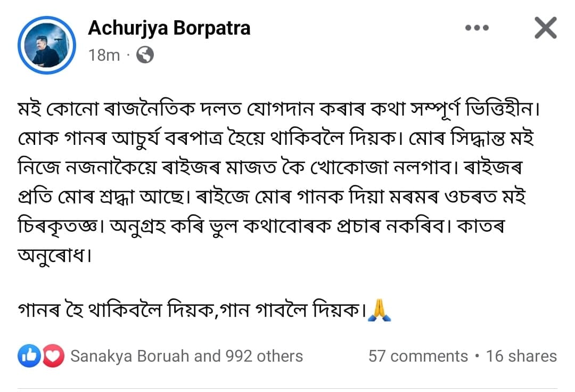
Task: Open the three-dot post options menu
Action: click(x=477, y=28)
